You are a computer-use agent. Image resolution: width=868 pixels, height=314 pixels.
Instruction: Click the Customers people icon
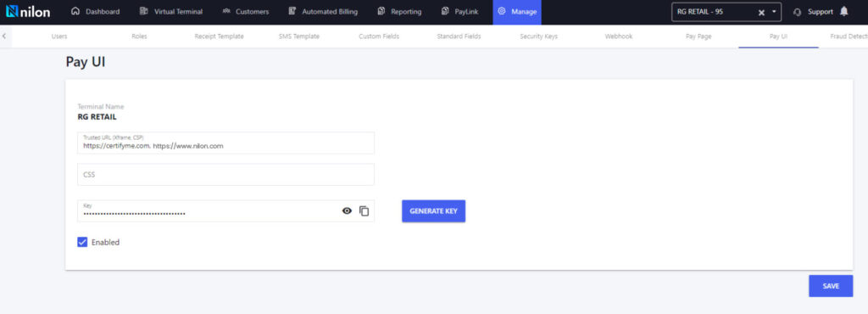coord(225,11)
